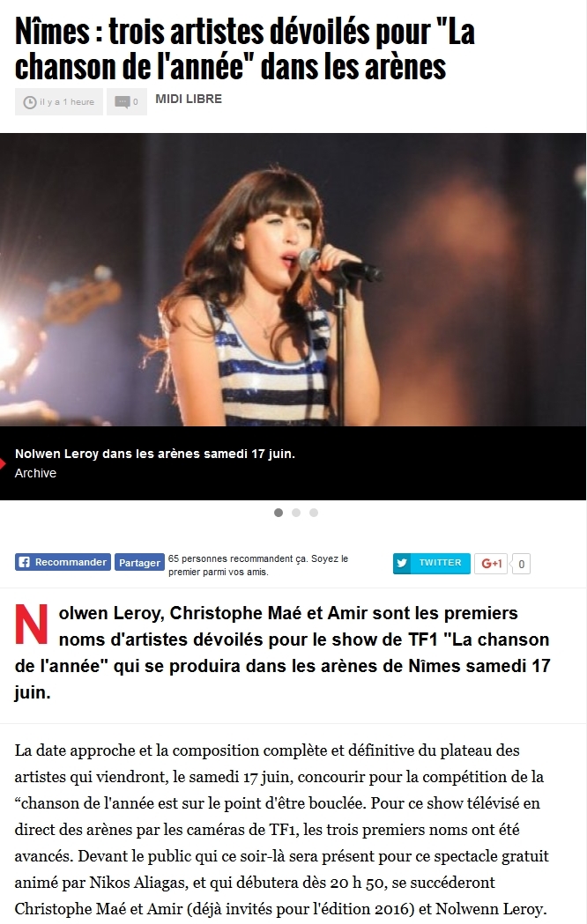This screenshot has width=587, height=924.
Task: Select the second slideshow dot
Action: (296, 513)
